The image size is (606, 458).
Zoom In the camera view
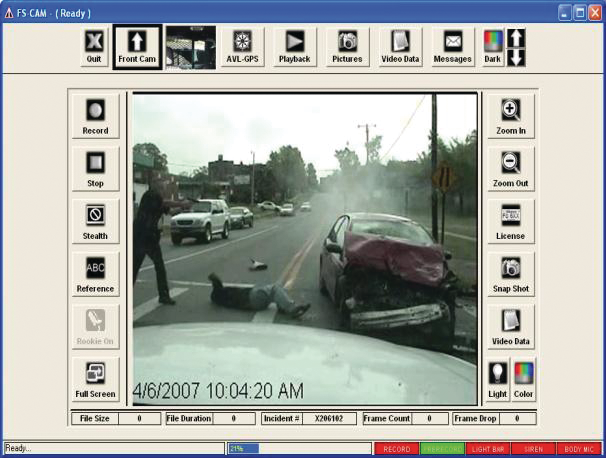click(x=511, y=115)
